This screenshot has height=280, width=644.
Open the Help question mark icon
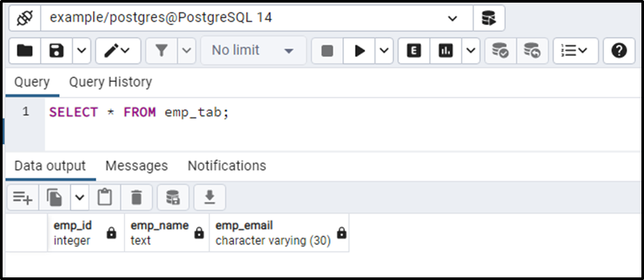[x=619, y=51]
